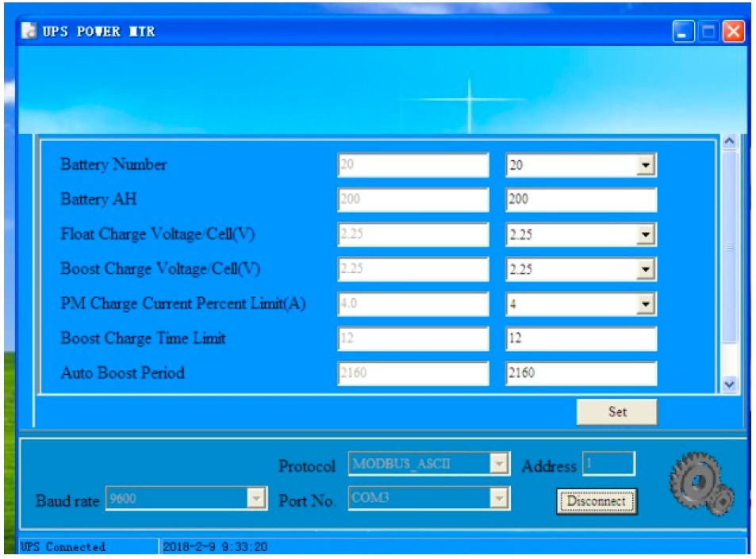Click the Address input field

608,465
